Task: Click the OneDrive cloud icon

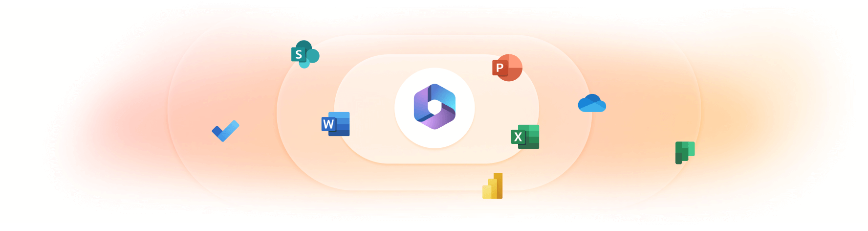Action: pyautogui.click(x=592, y=103)
